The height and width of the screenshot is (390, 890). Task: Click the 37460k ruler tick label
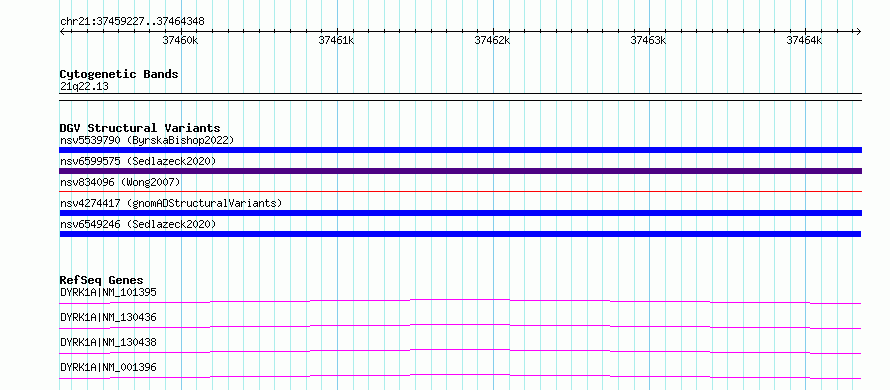click(x=180, y=40)
